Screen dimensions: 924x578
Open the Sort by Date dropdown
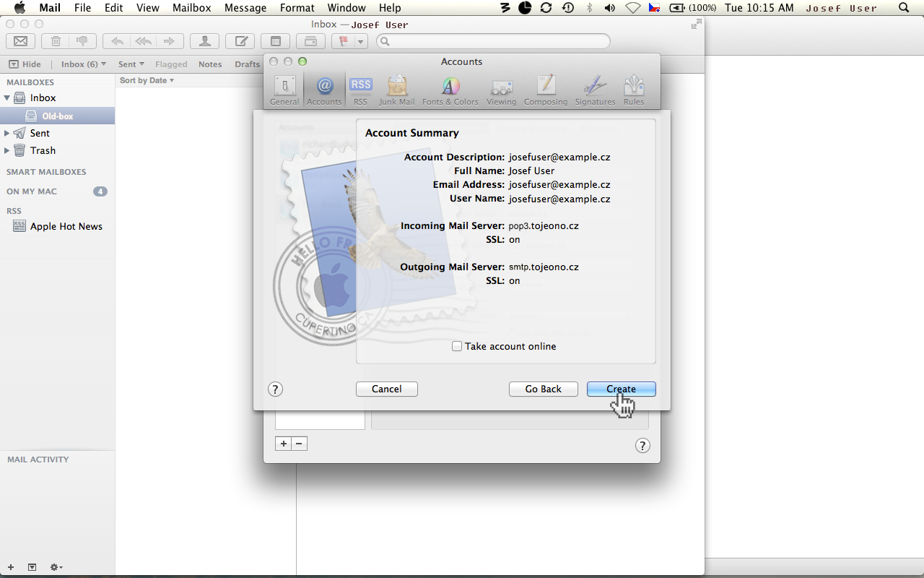click(x=147, y=80)
